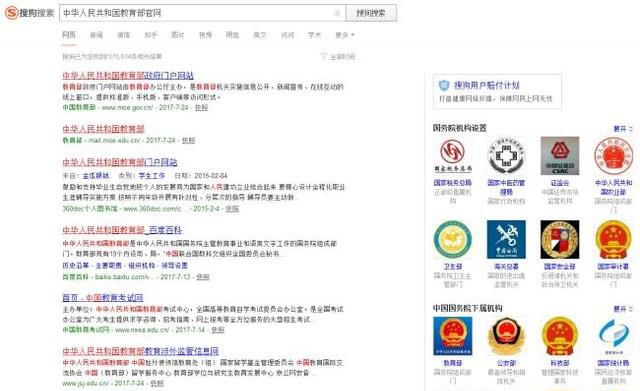Click the 公安部 name link
Screen dimensions: 640x391
(506, 363)
